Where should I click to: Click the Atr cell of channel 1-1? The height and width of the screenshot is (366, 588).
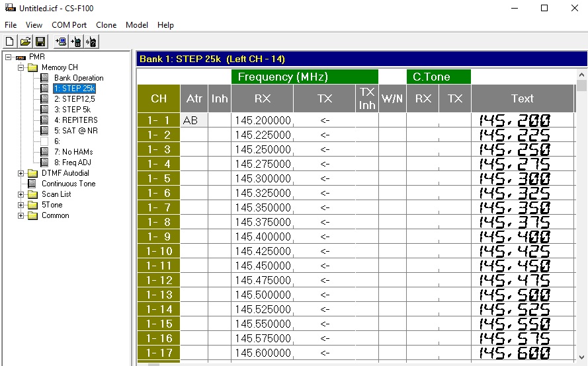point(194,120)
